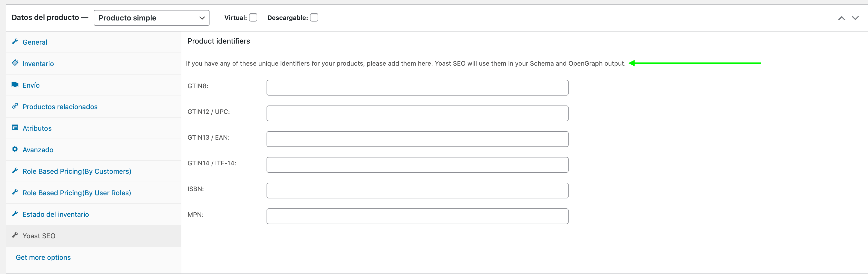868x274 pixels.
Task: Click the GTIN14 / ITF-14 input box
Action: (417, 165)
